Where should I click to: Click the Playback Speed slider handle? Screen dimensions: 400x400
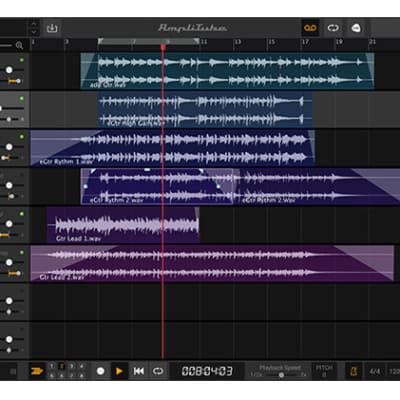281,375
